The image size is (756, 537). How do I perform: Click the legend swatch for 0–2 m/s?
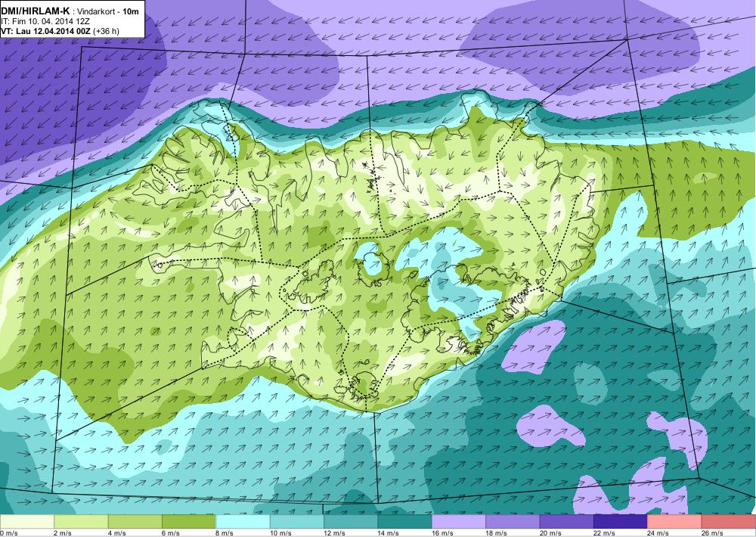point(27,522)
